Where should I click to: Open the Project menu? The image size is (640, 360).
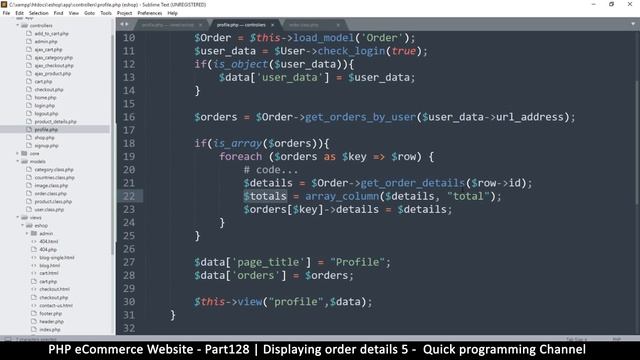click(124, 13)
